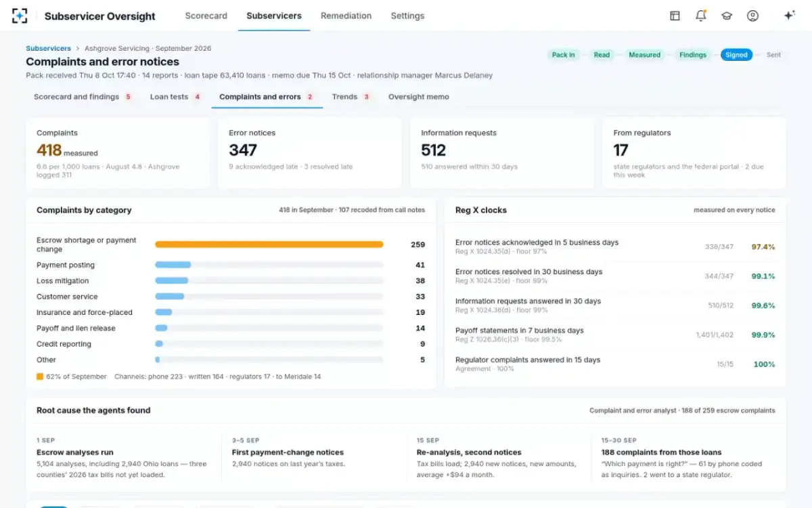
Task: Open the Settings tab
Action: click(x=407, y=16)
